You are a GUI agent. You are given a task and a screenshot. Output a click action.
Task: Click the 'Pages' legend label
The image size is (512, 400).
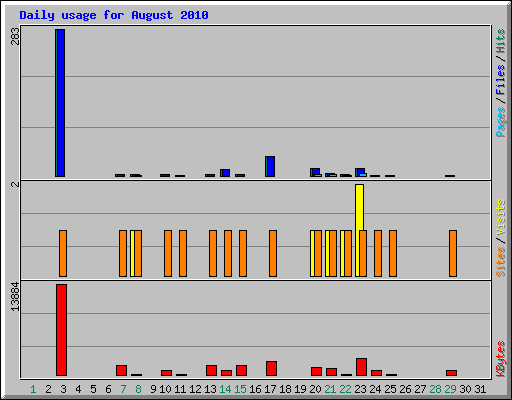pyautogui.click(x=500, y=122)
